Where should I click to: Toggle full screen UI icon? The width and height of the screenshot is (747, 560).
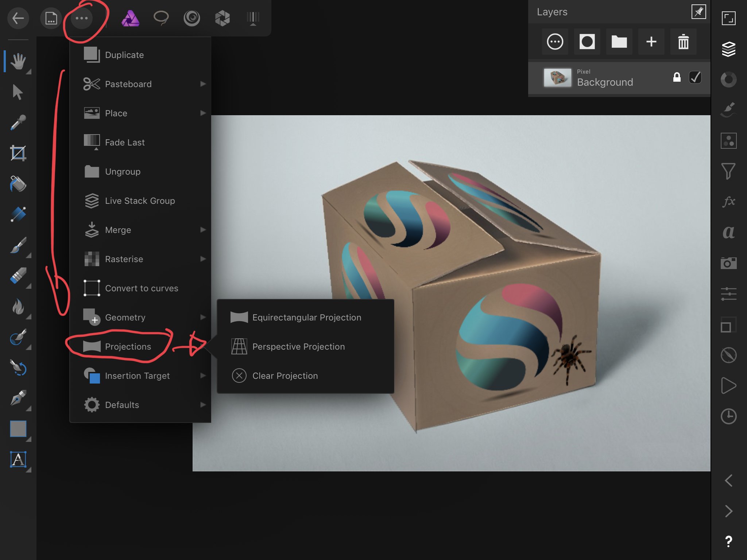pos(729,18)
